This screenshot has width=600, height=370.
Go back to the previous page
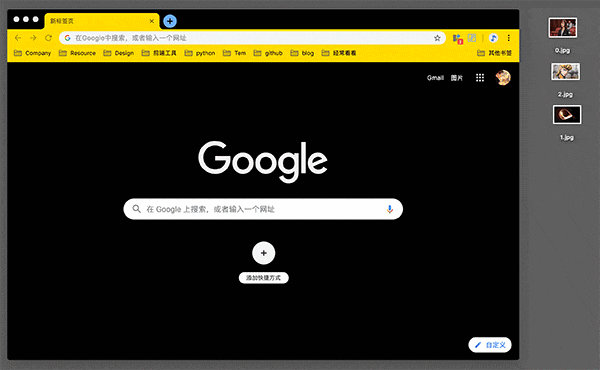18,38
